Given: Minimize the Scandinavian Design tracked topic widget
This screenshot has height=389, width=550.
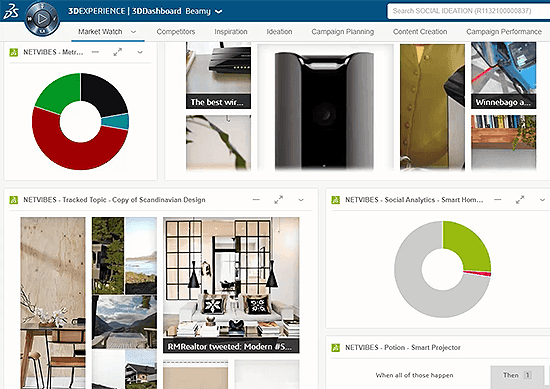Looking at the screenshot, I should 256,200.
